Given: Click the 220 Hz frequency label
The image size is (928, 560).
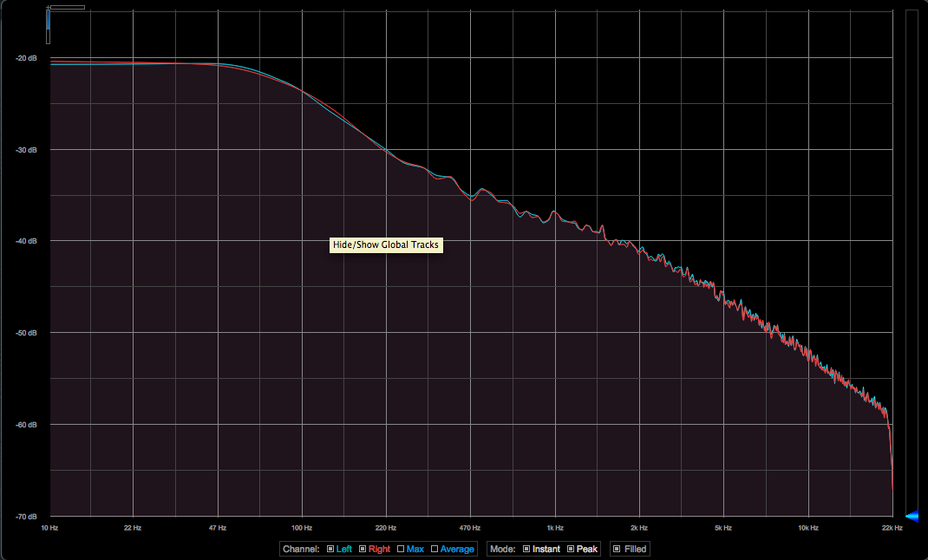Looking at the screenshot, I should click(385, 527).
